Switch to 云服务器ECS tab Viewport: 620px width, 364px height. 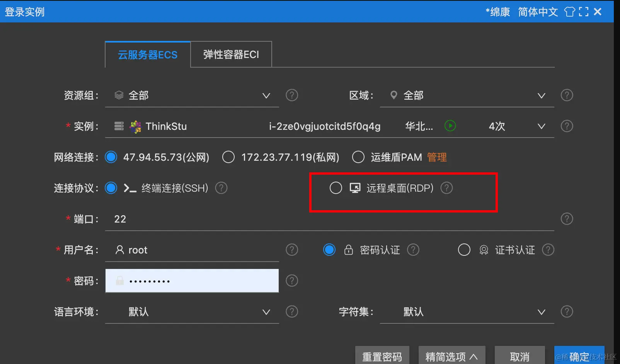pos(148,54)
